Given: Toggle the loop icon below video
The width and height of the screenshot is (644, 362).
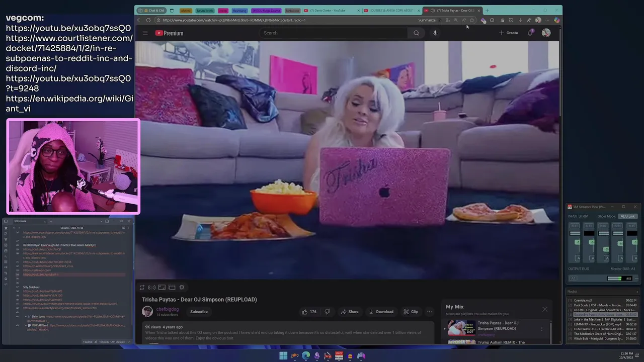Looking at the screenshot, I should point(142,288).
